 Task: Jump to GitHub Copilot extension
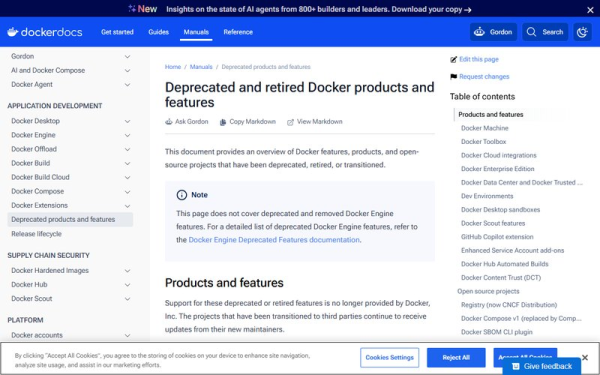(x=497, y=237)
